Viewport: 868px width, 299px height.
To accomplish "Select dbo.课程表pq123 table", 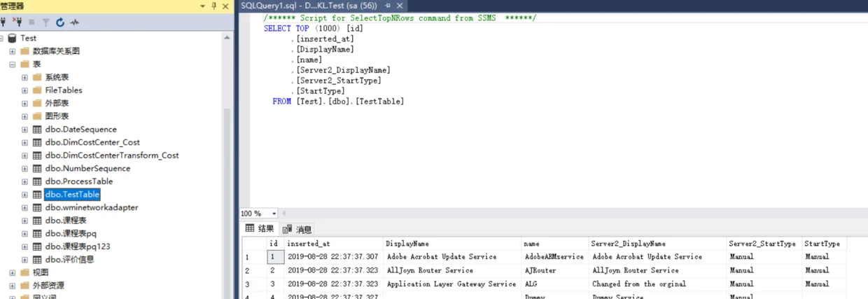I will point(78,246).
